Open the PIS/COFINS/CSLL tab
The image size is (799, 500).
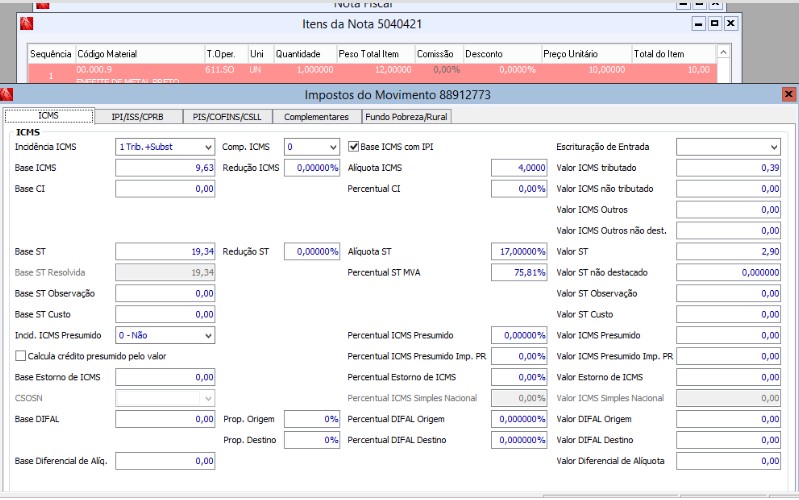pyautogui.click(x=227, y=117)
